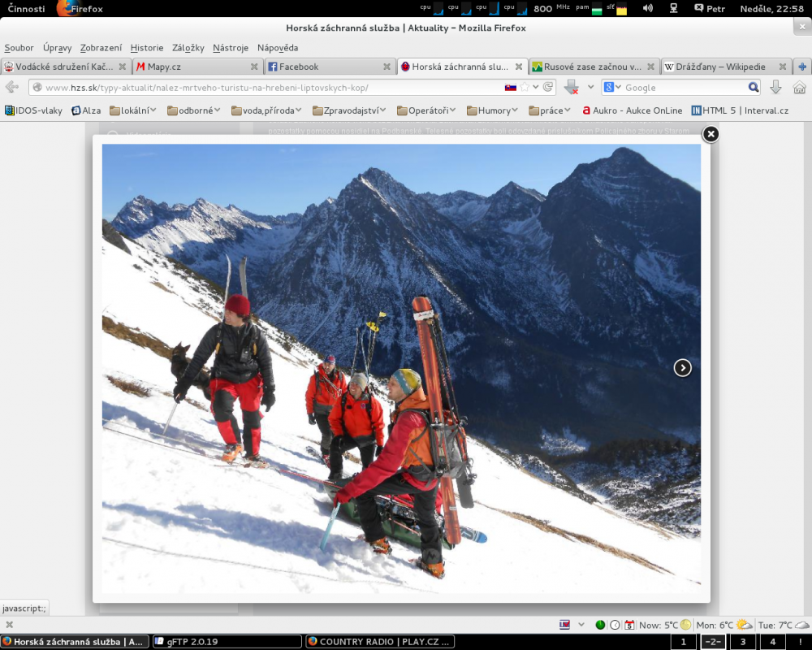Open the Downloads arrow icon

775,88
